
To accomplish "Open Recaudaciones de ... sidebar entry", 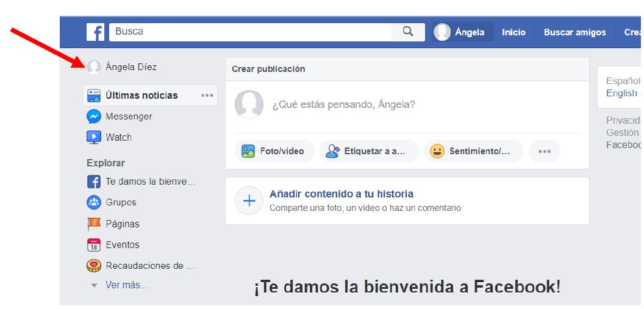I will tap(150, 266).
